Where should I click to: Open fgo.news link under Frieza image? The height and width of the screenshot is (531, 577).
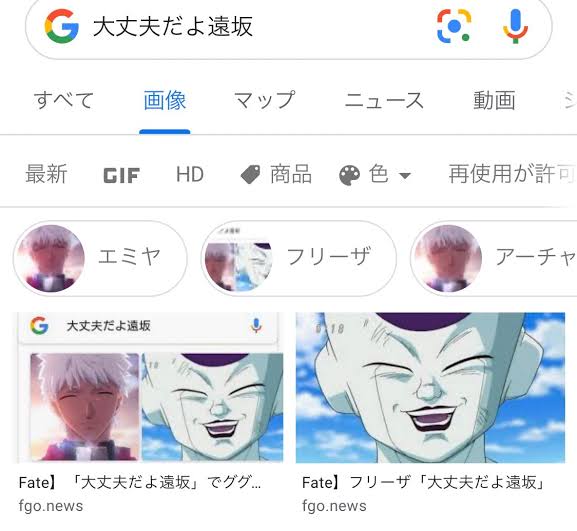coord(334,506)
